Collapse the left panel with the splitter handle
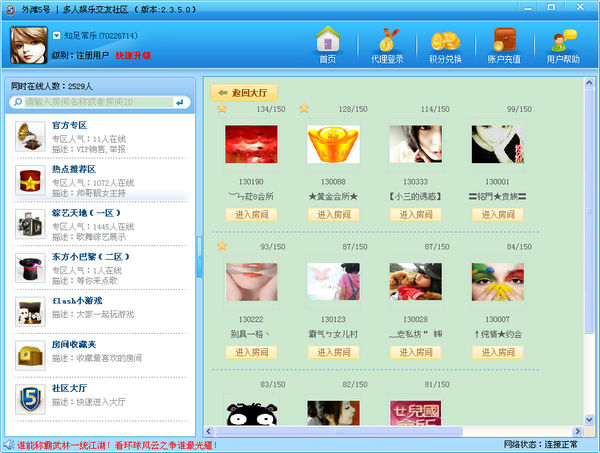600x453 pixels. pos(199,257)
